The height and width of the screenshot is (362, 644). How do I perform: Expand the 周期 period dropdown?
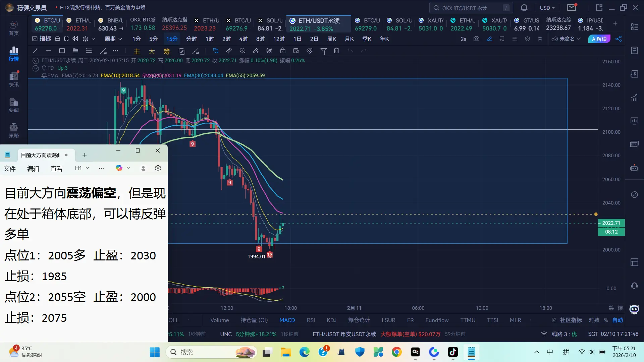click(x=113, y=39)
